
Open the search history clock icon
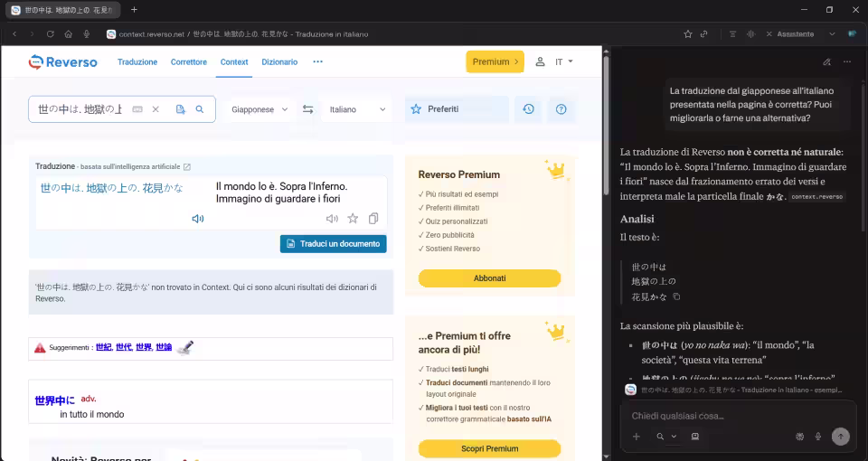click(528, 109)
